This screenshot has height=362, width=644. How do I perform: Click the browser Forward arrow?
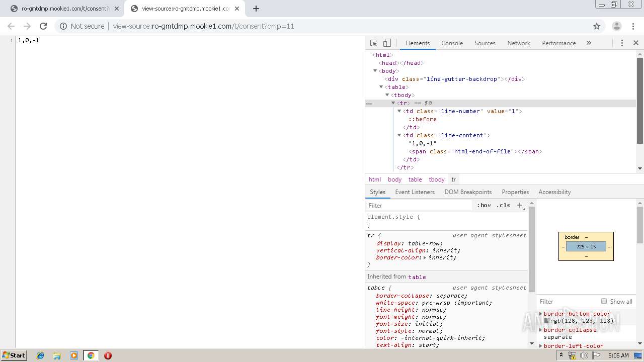tap(27, 26)
